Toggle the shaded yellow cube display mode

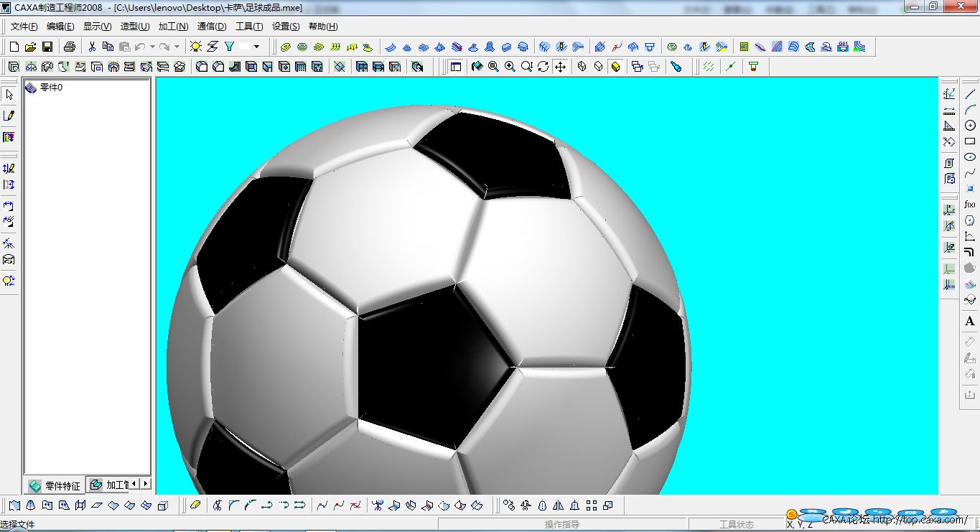coord(616,67)
